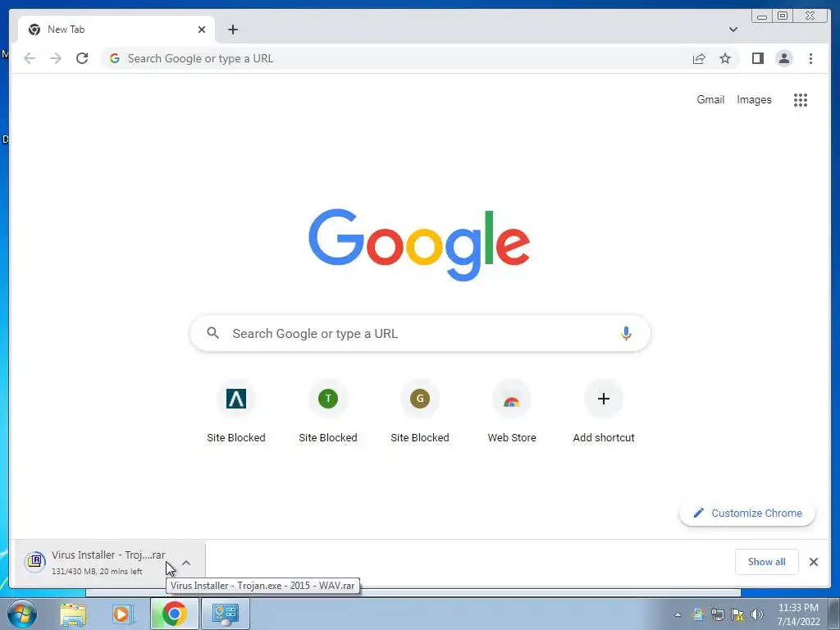
Task: Show hidden tray icons arrow
Action: click(x=678, y=614)
